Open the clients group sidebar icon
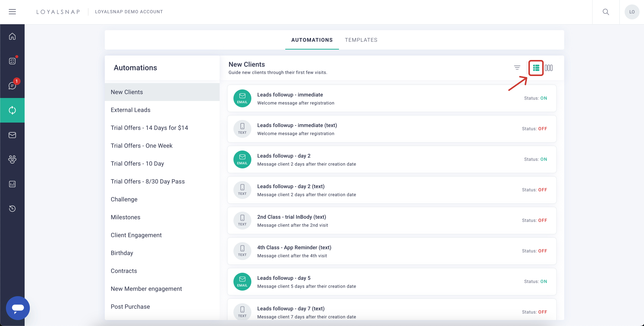644x326 pixels. (12, 159)
